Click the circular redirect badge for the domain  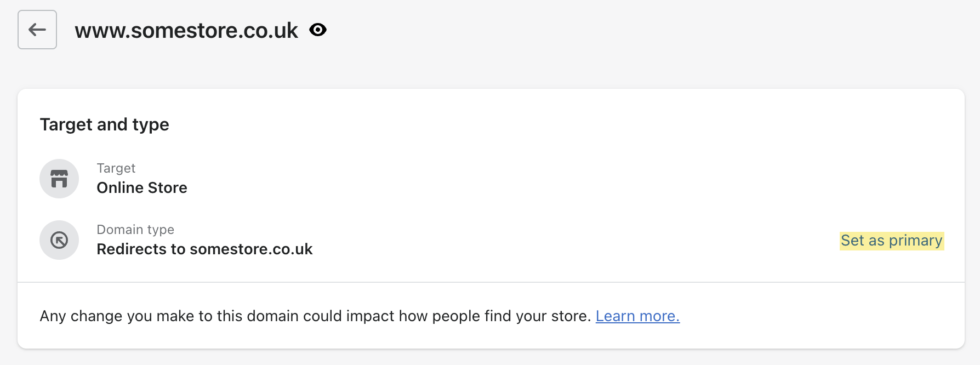click(59, 240)
